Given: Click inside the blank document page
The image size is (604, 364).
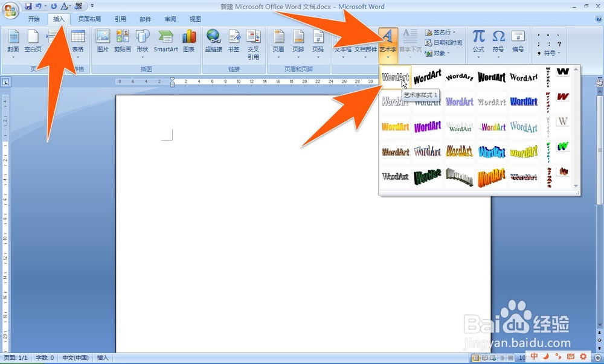Looking at the screenshot, I should [x=303, y=223].
